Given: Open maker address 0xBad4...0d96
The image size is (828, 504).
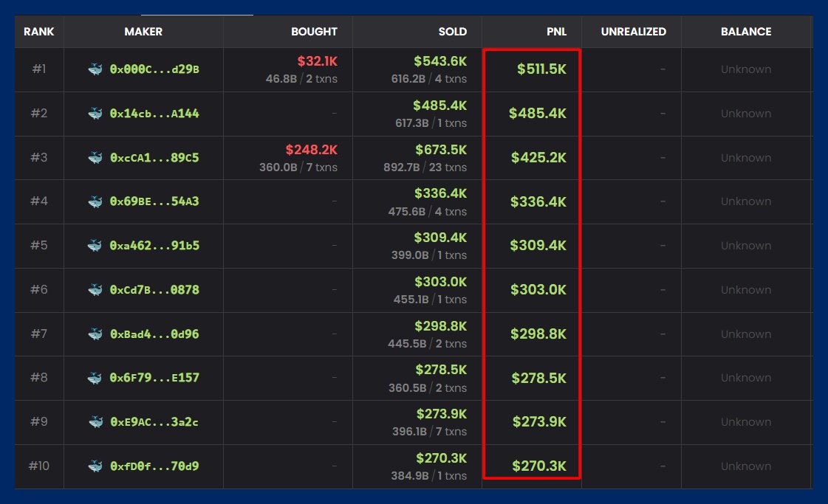Looking at the screenshot, I should click(154, 334).
